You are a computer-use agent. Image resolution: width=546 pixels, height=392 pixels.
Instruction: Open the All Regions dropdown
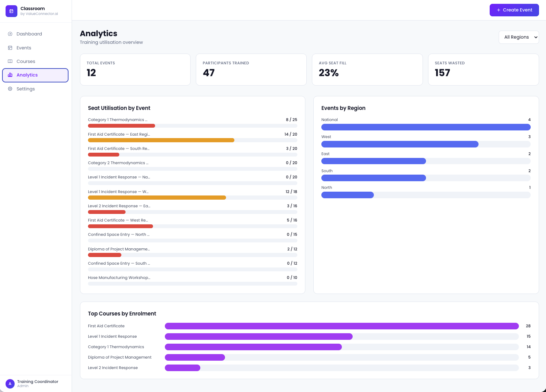[519, 37]
